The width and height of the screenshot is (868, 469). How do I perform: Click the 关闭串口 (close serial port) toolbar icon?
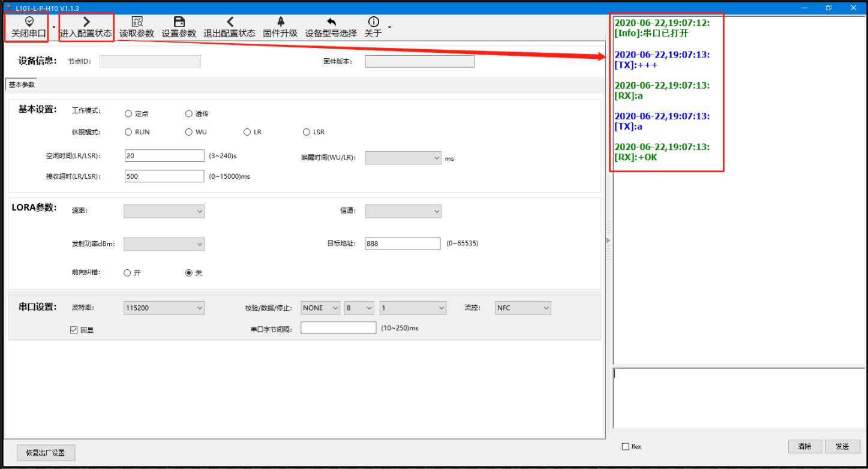tap(29, 22)
